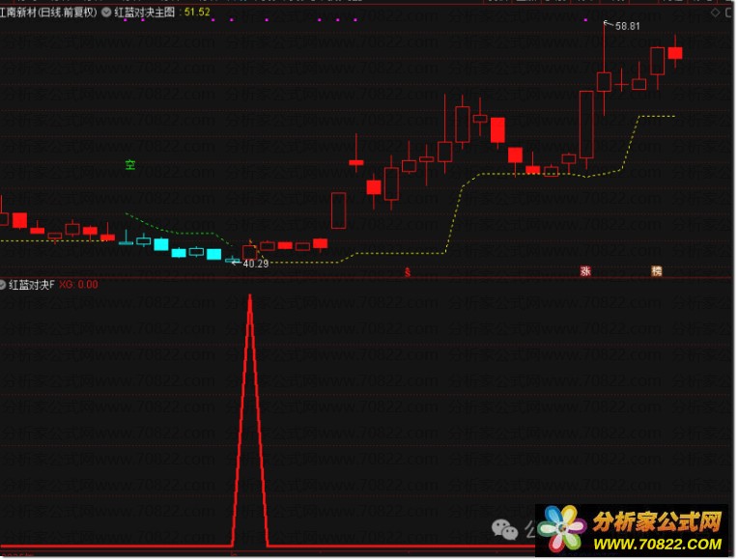
Task: Open the 红蓝对决主图 indicator dropdown arrow
Action: [106, 13]
